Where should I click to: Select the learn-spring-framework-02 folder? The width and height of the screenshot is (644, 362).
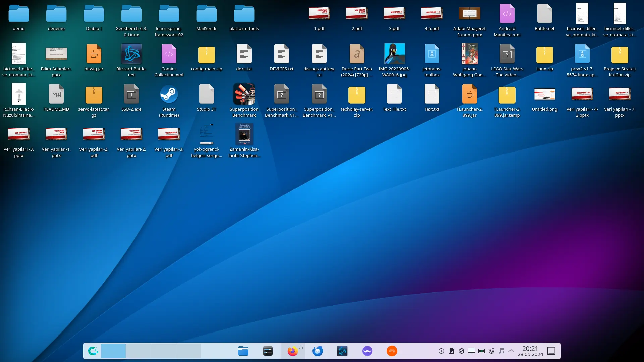(169, 21)
